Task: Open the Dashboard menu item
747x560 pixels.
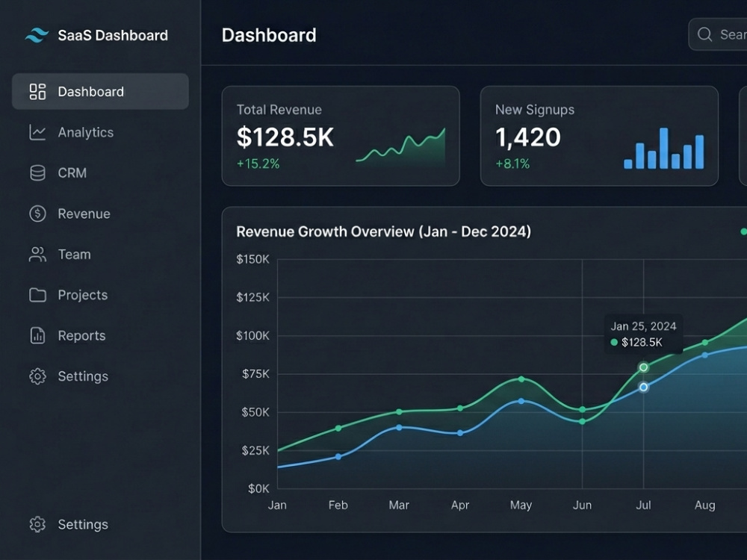Action: tap(101, 91)
